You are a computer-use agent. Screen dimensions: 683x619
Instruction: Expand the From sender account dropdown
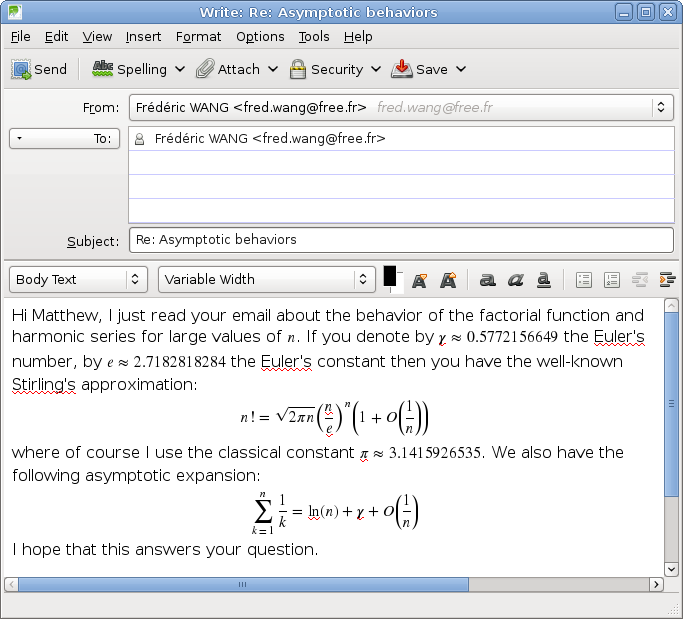tap(661, 106)
